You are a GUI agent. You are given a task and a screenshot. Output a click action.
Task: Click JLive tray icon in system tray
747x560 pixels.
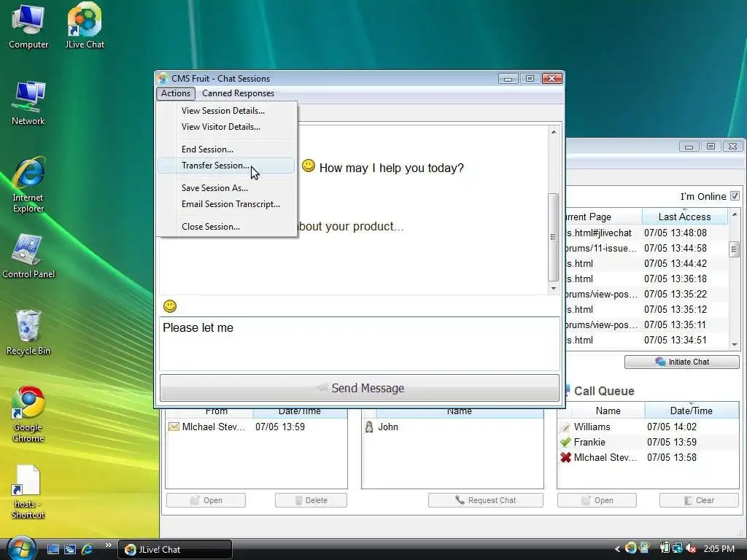(x=630, y=548)
